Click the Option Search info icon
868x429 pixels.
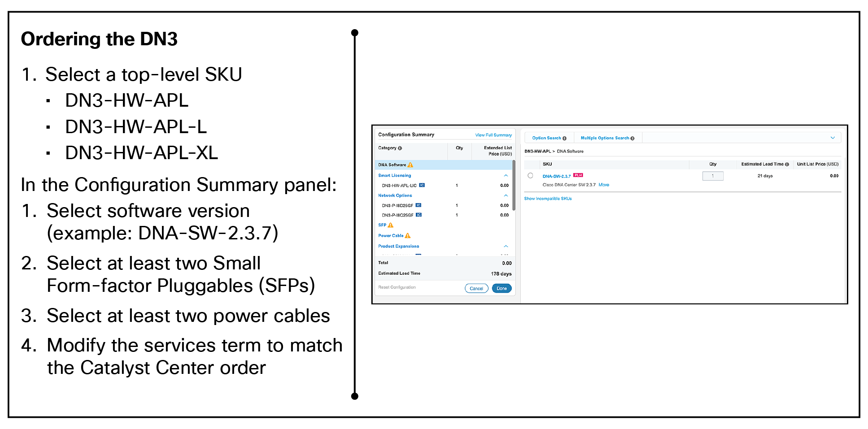click(x=564, y=138)
